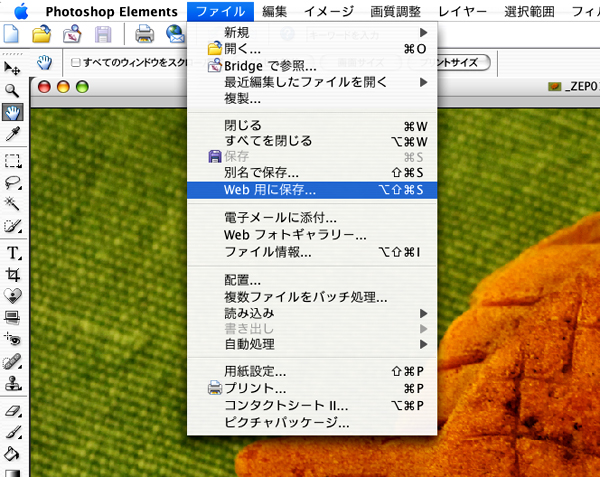Screen dimensions: 600x477
Task: Choose 開く... from the File menu
Action: pyautogui.click(x=312, y=49)
